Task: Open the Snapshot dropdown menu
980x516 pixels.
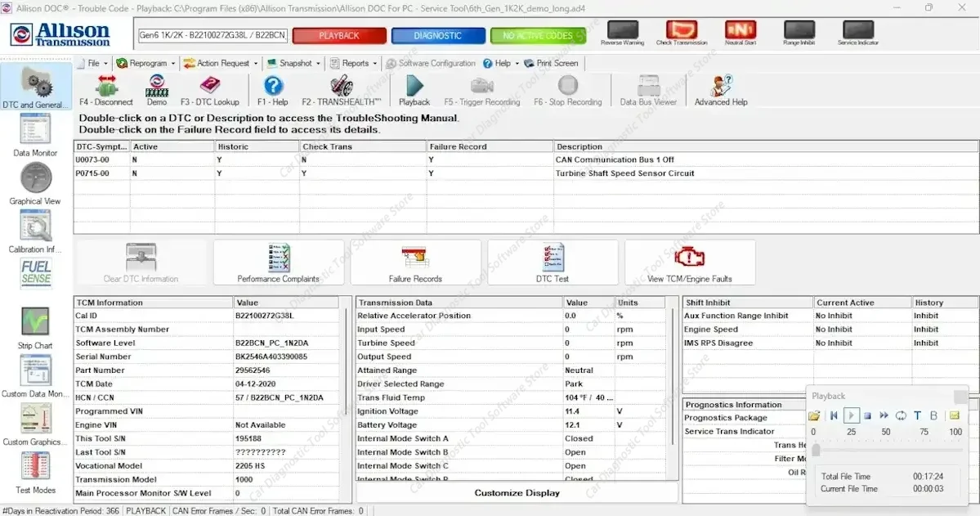Action: click(293, 63)
